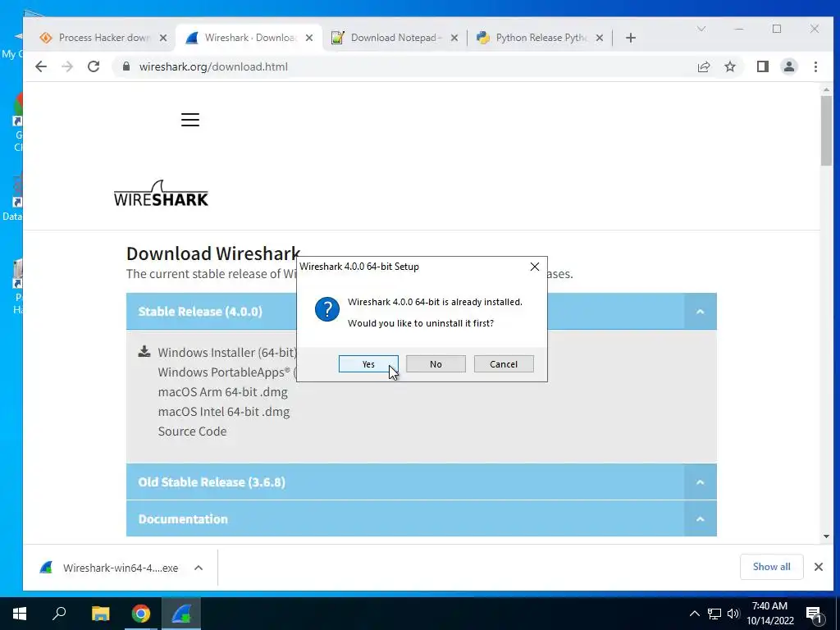This screenshot has width=840, height=630.
Task: Switch to Python Release tab
Action: tap(540, 38)
